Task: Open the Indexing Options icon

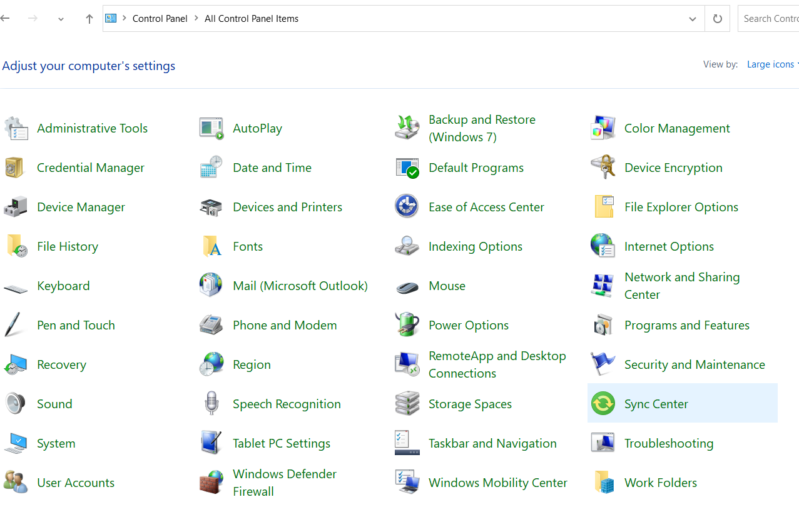Action: tap(407, 246)
